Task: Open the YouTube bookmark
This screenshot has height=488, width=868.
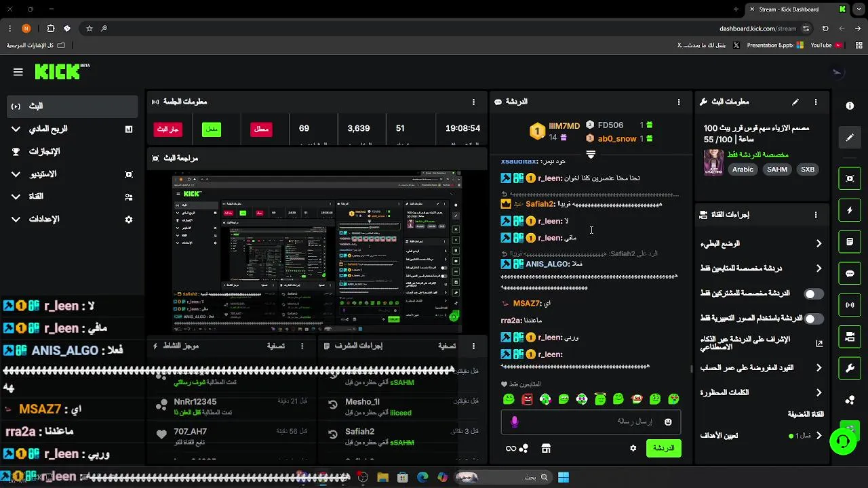Action: (x=825, y=45)
